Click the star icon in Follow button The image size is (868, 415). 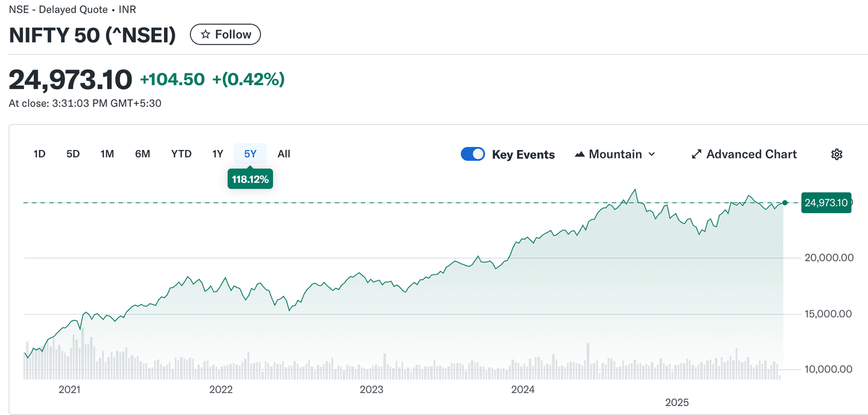[206, 35]
